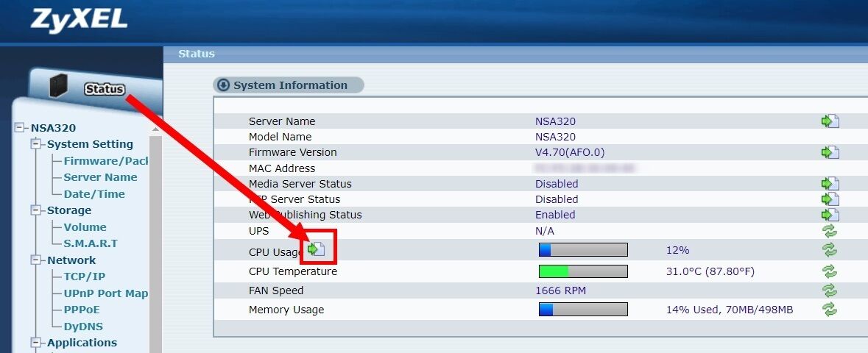
Task: Click the sidebar scrollbar up arrow
Action: (155, 129)
